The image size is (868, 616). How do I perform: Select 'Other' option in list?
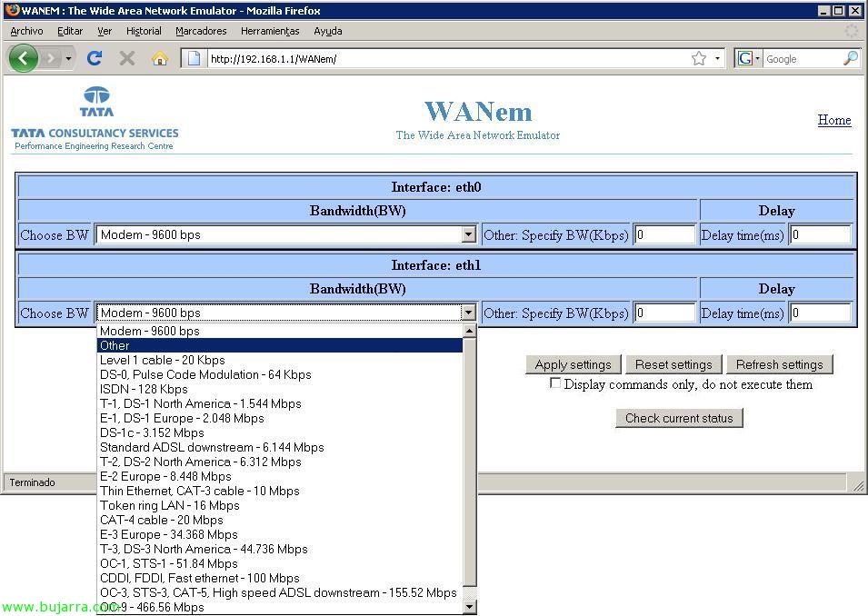click(280, 345)
